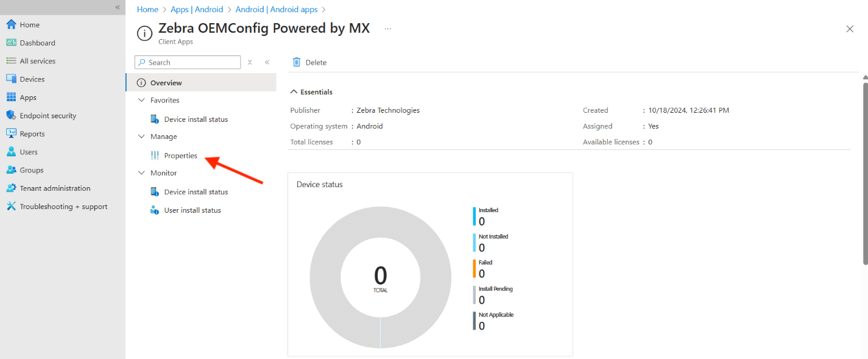Open Troubleshooting + support tools icon

(11, 207)
